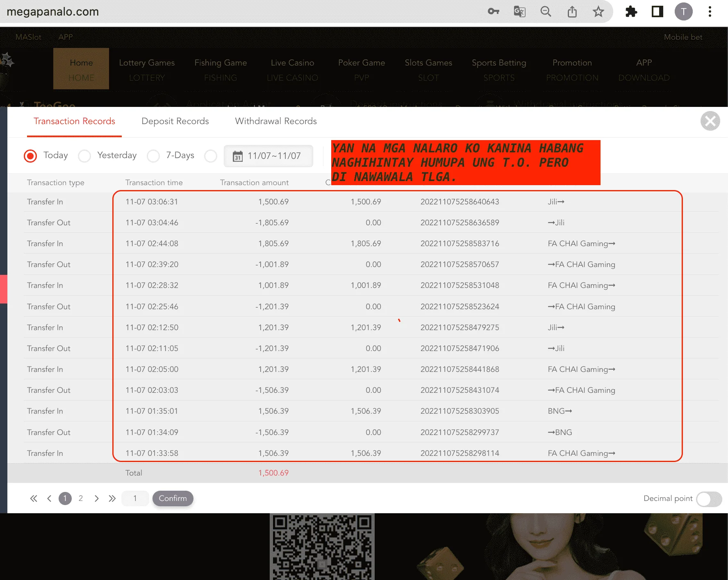728x580 pixels.
Task: Open the Google Translate icon
Action: pyautogui.click(x=520, y=11)
